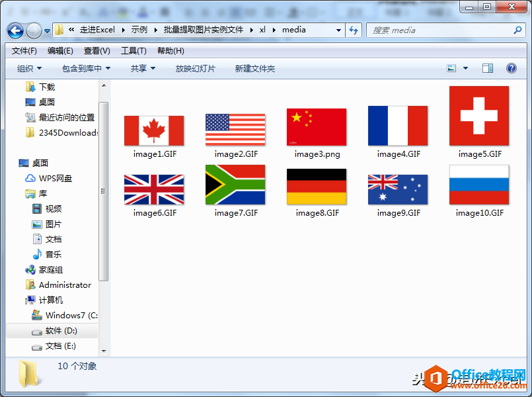
Task: Open the 工具(T) menu
Action: click(x=133, y=51)
